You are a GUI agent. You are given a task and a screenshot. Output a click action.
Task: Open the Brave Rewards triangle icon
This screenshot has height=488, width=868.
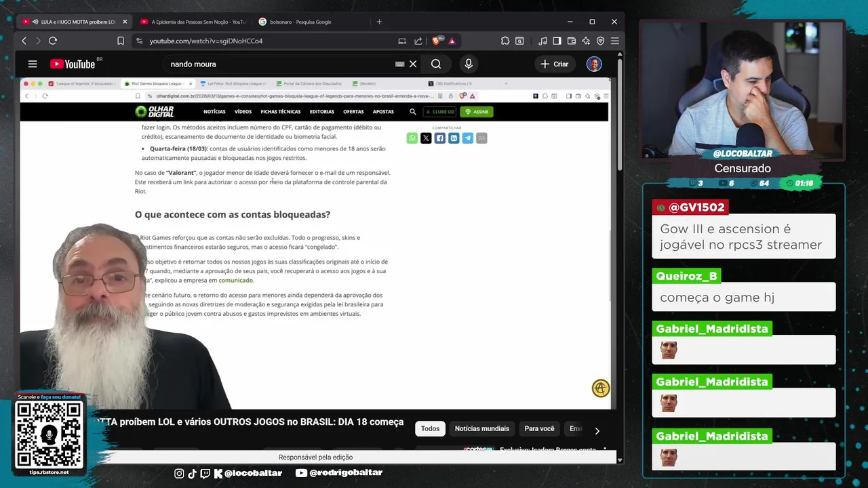click(x=452, y=41)
